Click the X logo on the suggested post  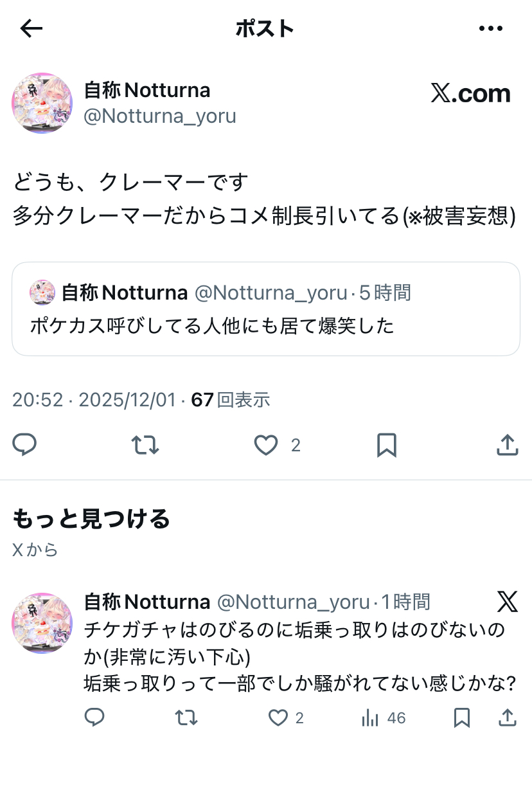(x=507, y=602)
